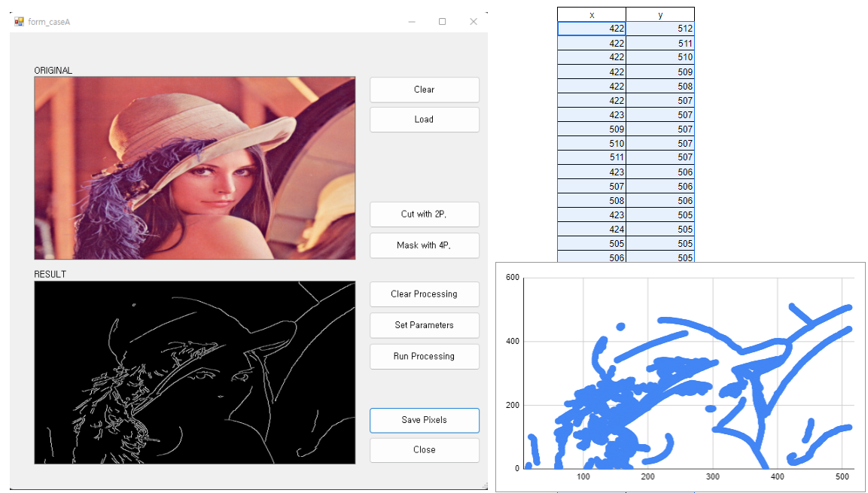
Task: Click the Close button in form_caseA
Action: click(424, 450)
